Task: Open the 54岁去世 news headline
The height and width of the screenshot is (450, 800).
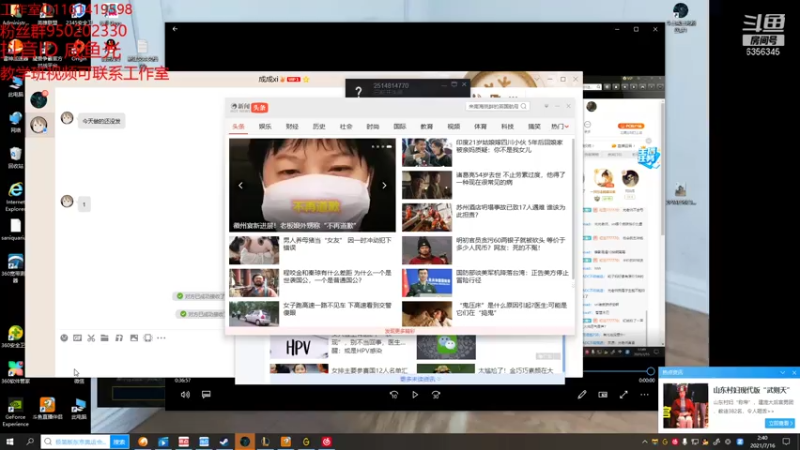Action: coord(511,179)
